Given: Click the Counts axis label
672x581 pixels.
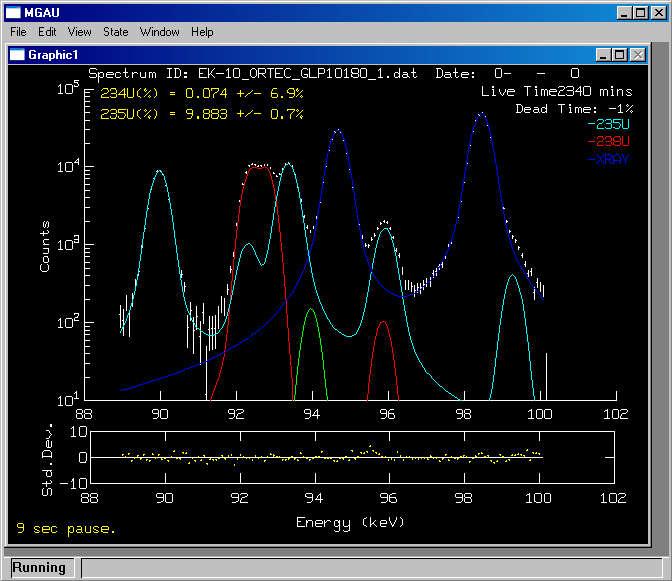Looking at the screenshot, I should [x=45, y=246].
